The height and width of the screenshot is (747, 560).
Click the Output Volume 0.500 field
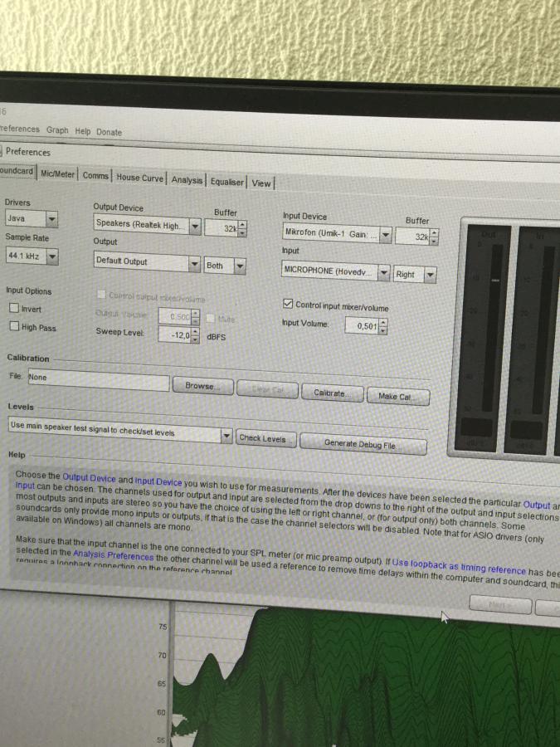[x=175, y=316]
